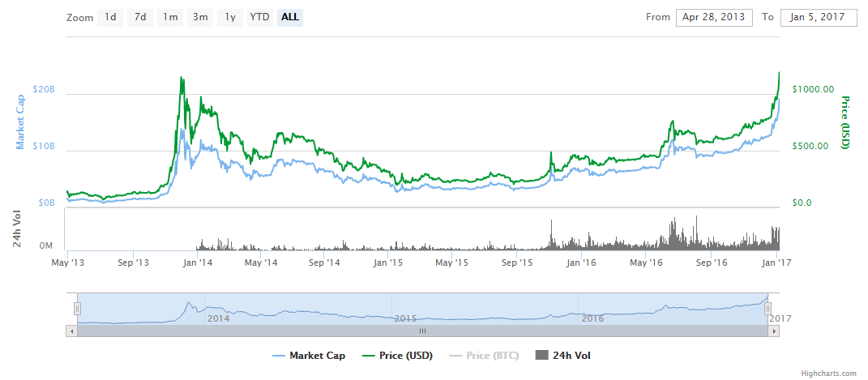Select the 3m zoom range
Screen dimensions: 868x380
pos(200,17)
